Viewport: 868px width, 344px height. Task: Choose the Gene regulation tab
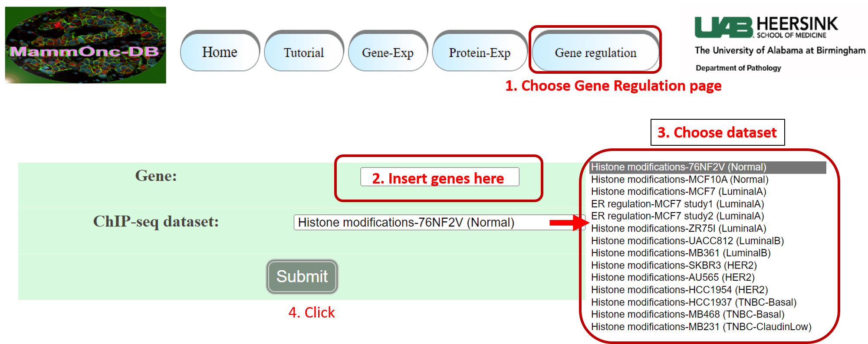[x=595, y=52]
